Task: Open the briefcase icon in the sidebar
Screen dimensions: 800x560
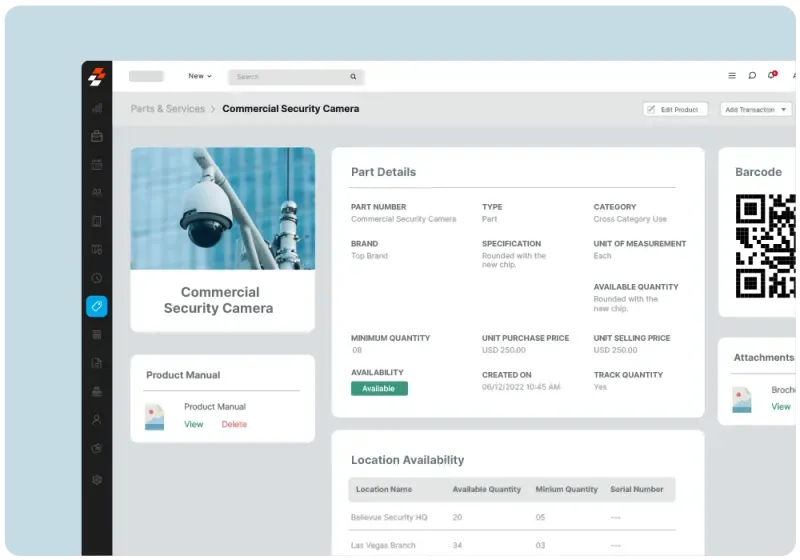Action: [x=97, y=136]
